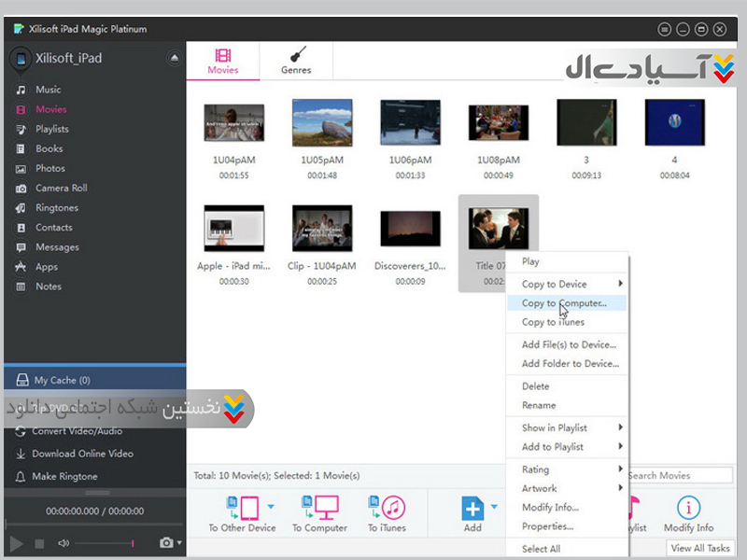Mute the player volume speaker
Viewport: 747px width, 560px height.
click(63, 543)
